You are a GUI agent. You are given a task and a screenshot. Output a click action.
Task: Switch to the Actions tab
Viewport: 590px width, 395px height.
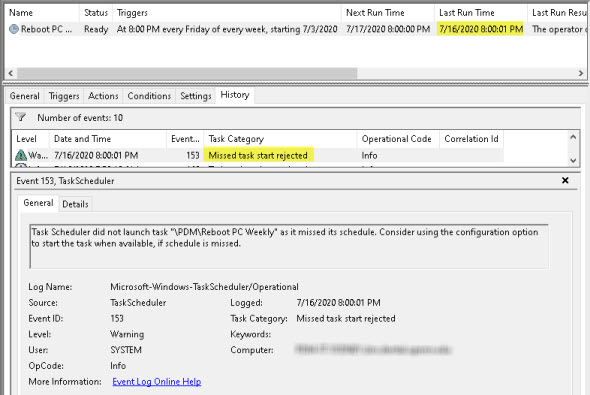click(103, 96)
